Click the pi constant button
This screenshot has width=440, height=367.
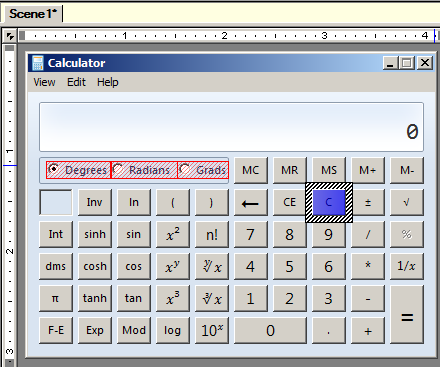pyautogui.click(x=56, y=298)
